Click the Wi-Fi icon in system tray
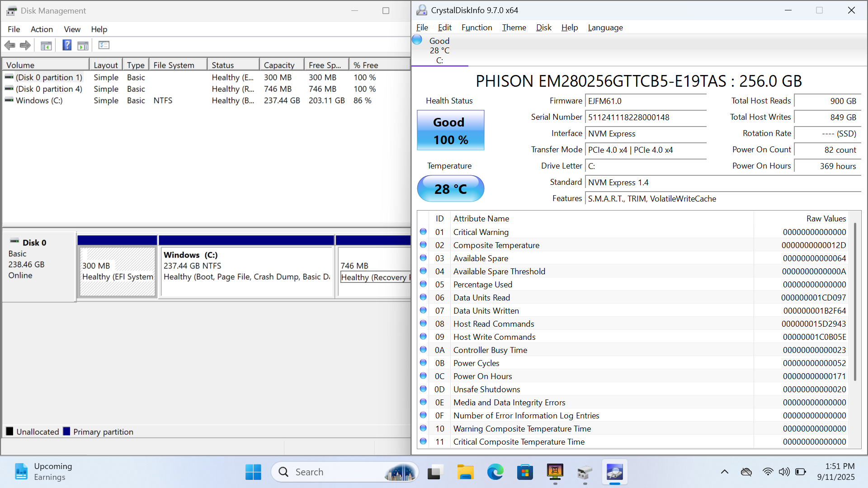This screenshot has height=488, width=868. pos(768,472)
